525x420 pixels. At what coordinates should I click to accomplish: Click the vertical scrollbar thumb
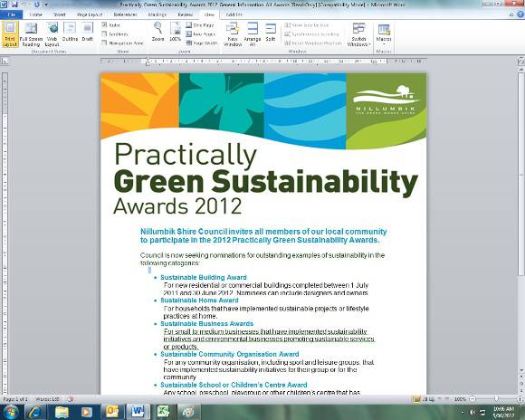(521, 174)
